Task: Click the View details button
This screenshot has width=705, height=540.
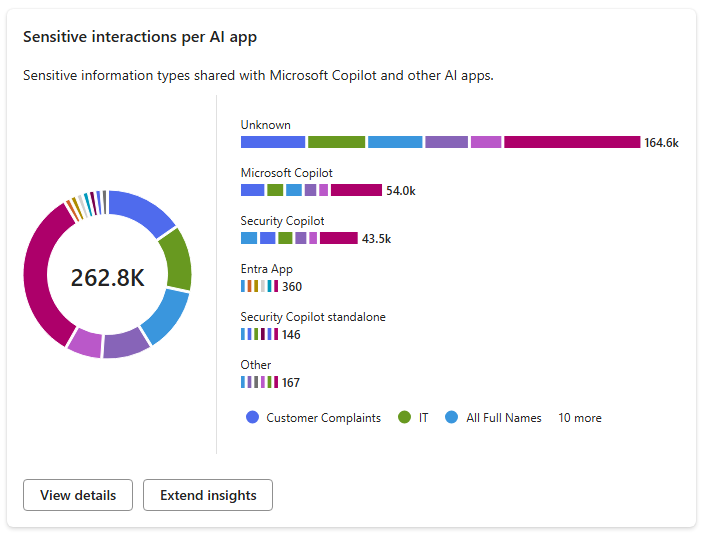Action: (78, 495)
